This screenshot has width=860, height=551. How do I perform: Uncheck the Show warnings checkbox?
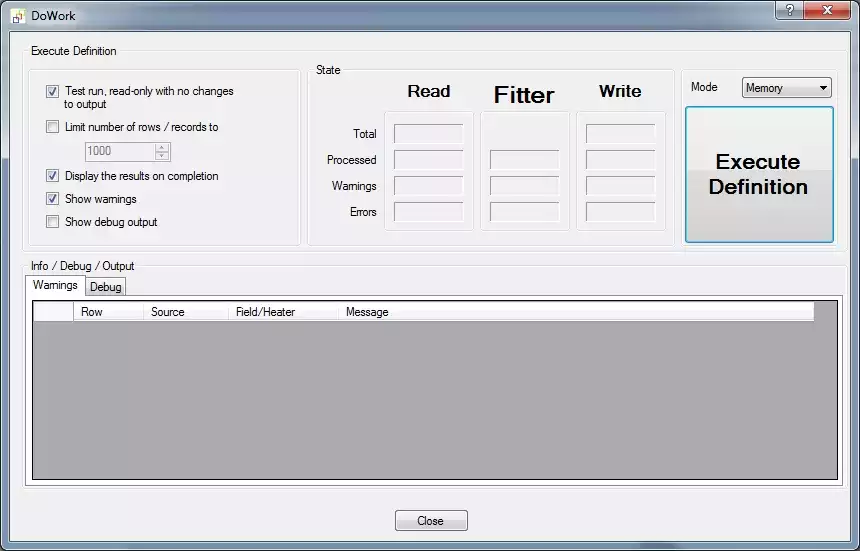(52, 199)
